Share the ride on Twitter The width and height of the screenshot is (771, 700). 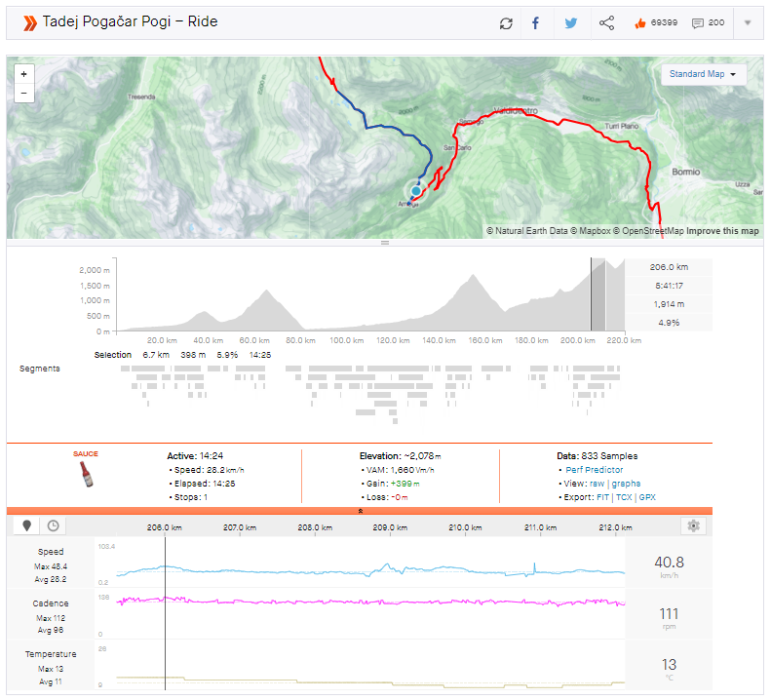(x=570, y=22)
